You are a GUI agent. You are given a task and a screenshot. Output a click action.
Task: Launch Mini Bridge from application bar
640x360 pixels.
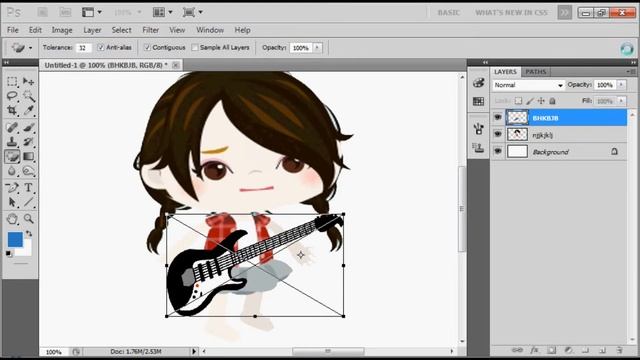(x=65, y=12)
